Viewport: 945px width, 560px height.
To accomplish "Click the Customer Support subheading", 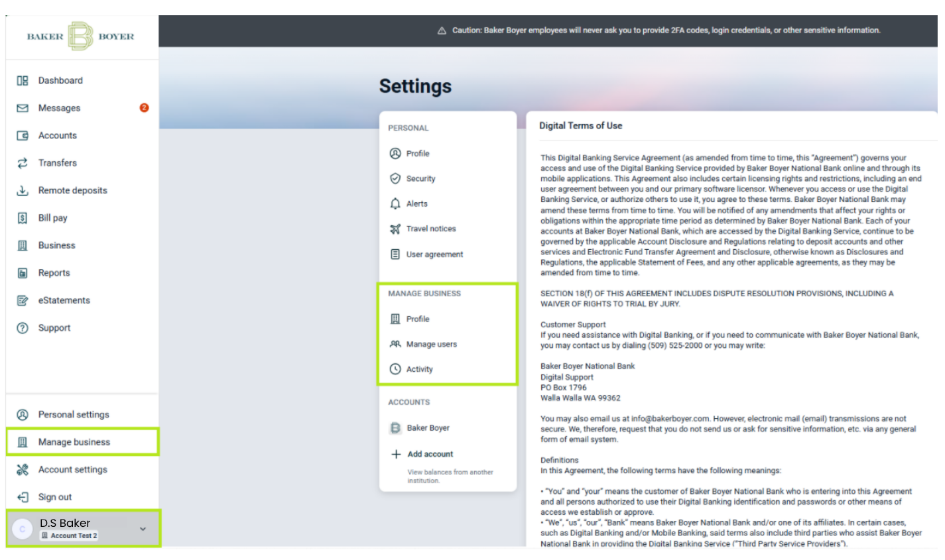I will point(573,325).
